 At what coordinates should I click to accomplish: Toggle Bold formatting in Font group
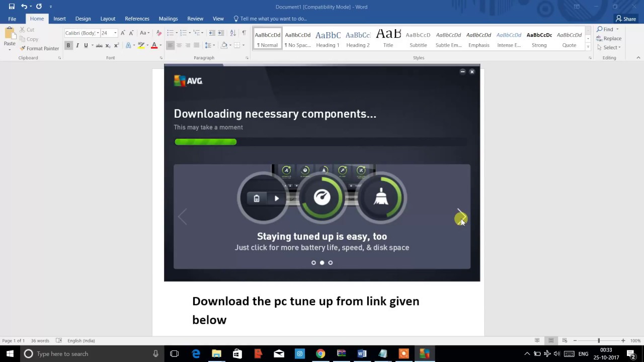pos(68,45)
